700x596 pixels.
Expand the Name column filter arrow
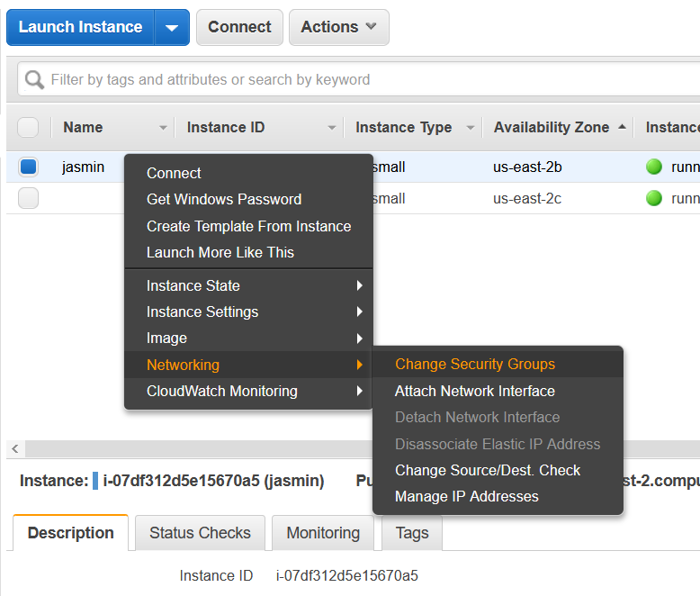[x=163, y=128]
